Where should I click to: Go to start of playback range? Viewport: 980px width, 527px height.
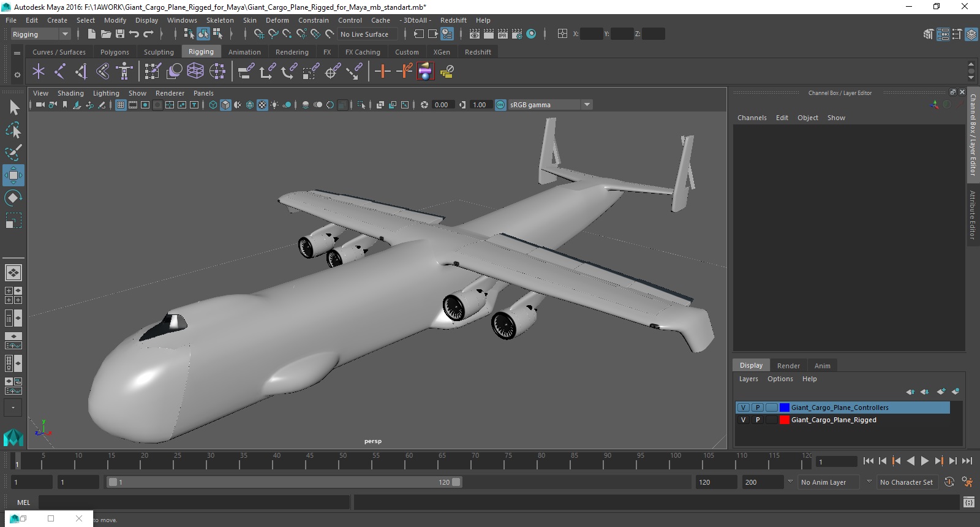[x=869, y=461]
